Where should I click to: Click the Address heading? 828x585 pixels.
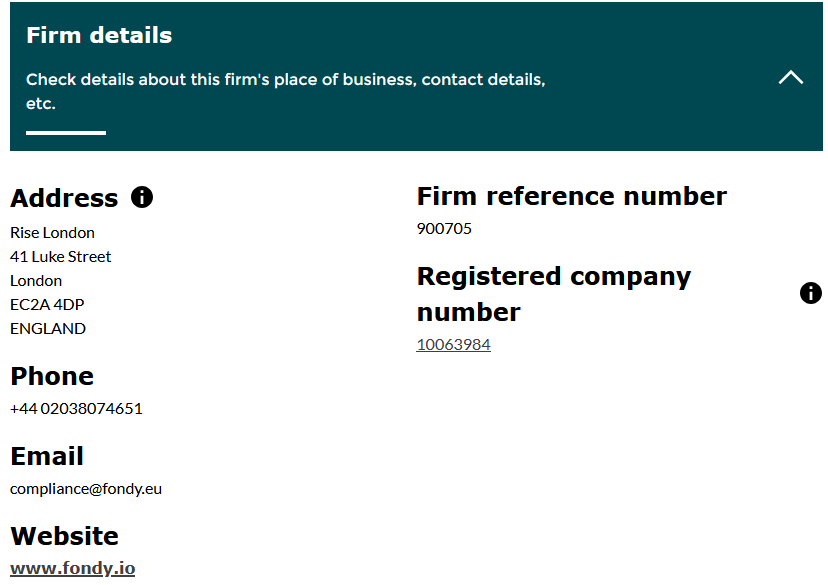click(x=64, y=198)
